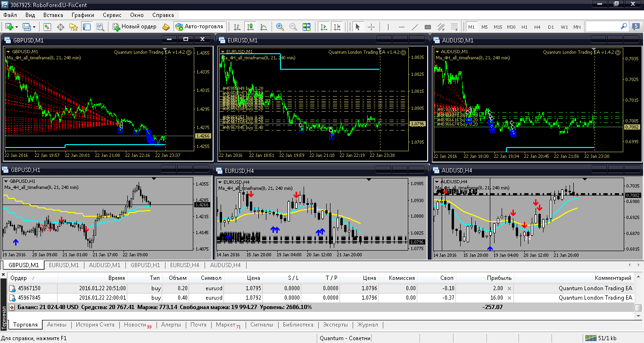This screenshot has height=343, width=644.
Task: Switch chart type to candlesticks
Action: tap(250, 27)
